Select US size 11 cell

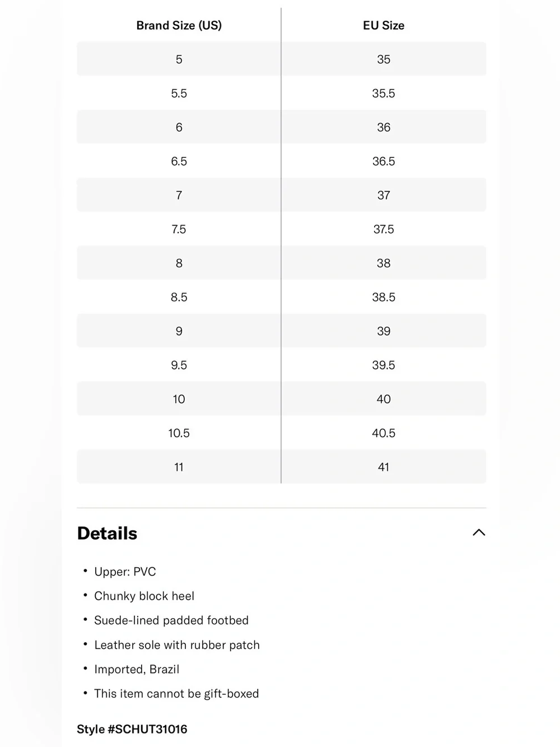pos(179,467)
